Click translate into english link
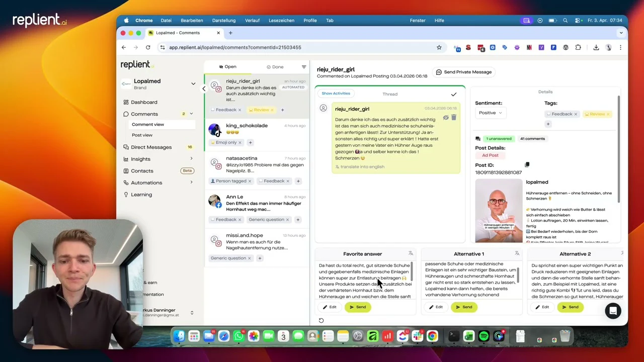Image resolution: width=644 pixels, height=362 pixels. click(x=359, y=167)
